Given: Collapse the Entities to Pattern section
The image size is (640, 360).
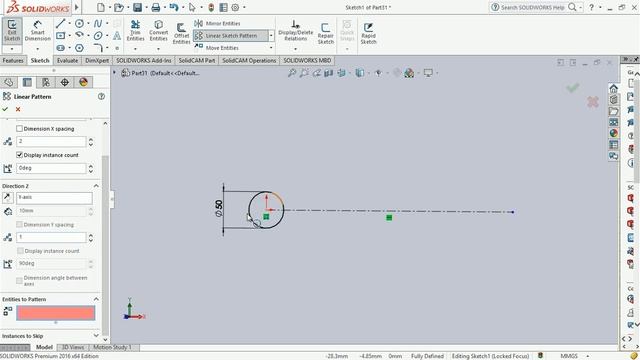Looking at the screenshot, I should click(96, 299).
